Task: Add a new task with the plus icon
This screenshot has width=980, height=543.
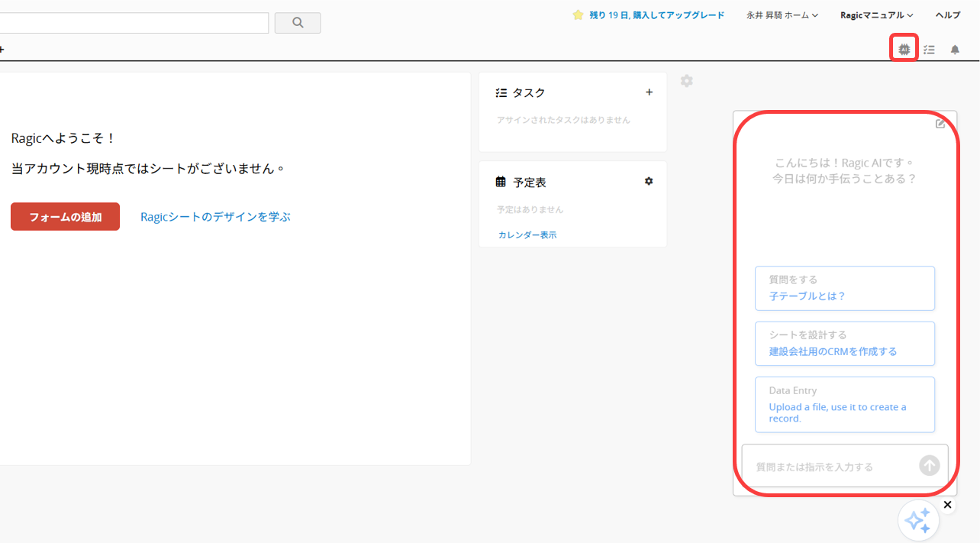Action: [650, 92]
